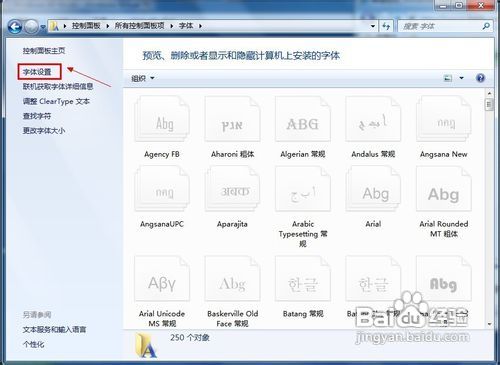Click the Back navigation arrow button
The height and width of the screenshot is (365, 500).
pyautogui.click(x=15, y=26)
